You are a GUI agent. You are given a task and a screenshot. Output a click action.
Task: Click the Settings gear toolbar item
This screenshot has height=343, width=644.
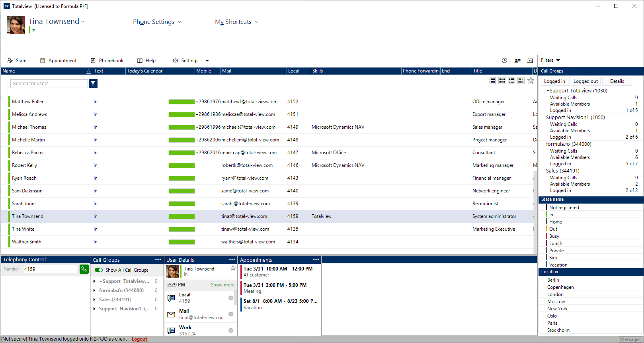point(185,61)
